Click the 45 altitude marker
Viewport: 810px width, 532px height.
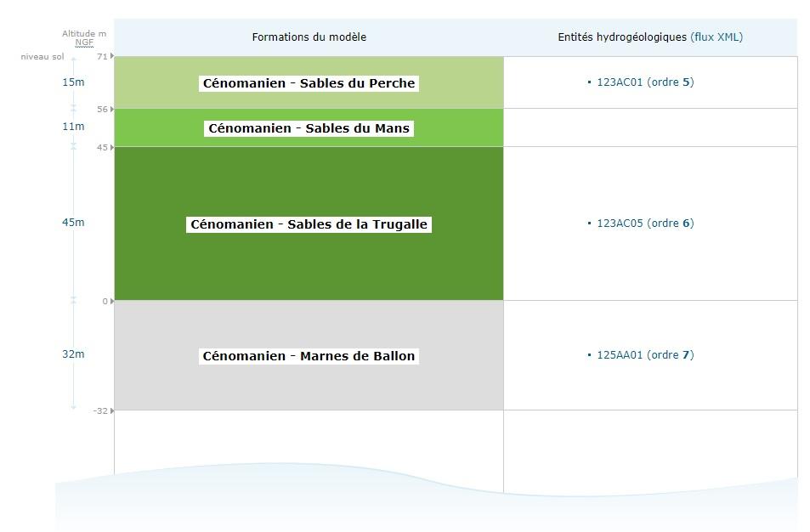(102, 147)
